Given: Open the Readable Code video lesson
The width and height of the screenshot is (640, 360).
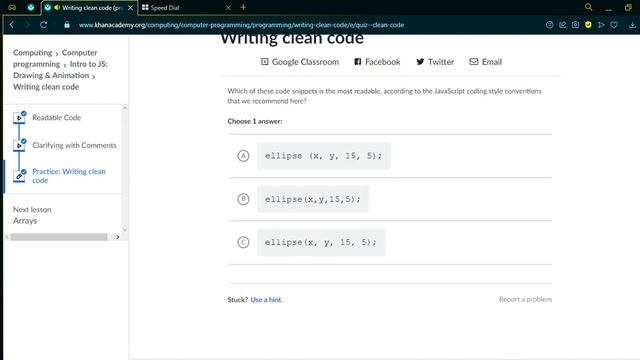Looking at the screenshot, I should coord(57,118).
